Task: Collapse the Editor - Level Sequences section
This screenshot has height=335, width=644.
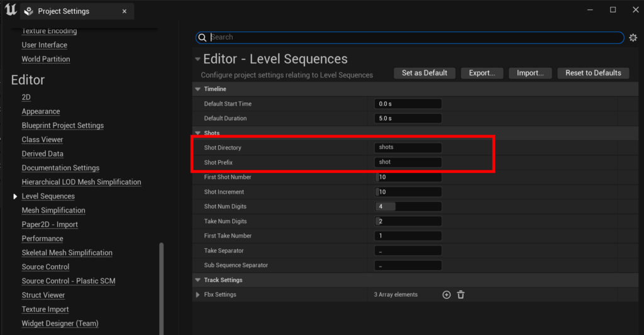Action: coord(197,59)
